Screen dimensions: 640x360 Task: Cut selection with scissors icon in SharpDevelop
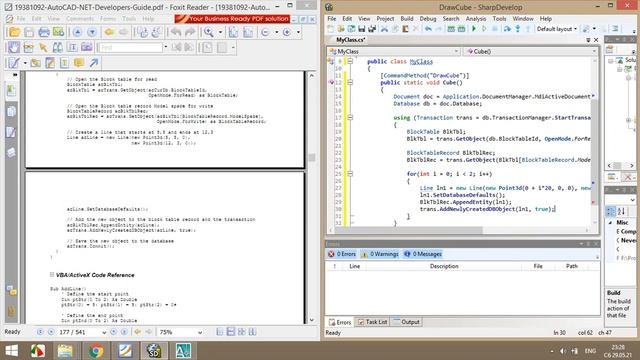384,29
